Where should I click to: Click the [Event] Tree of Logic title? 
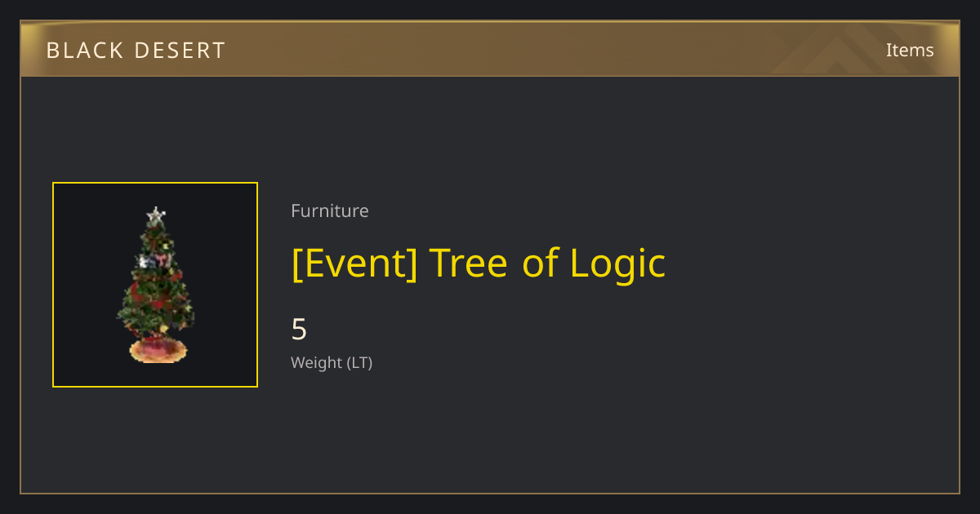[x=479, y=264]
